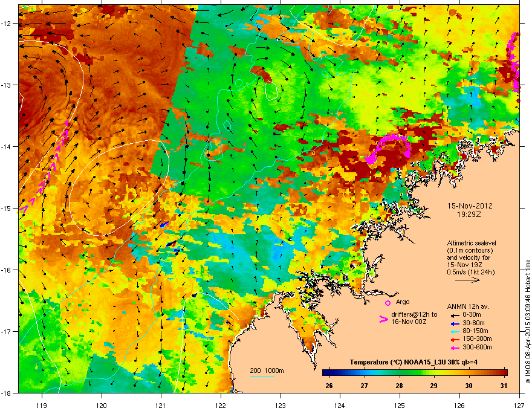Click the small cyan circle contour near 122.3E, 13S
This screenshot has width=532, height=411.
click(x=239, y=82)
